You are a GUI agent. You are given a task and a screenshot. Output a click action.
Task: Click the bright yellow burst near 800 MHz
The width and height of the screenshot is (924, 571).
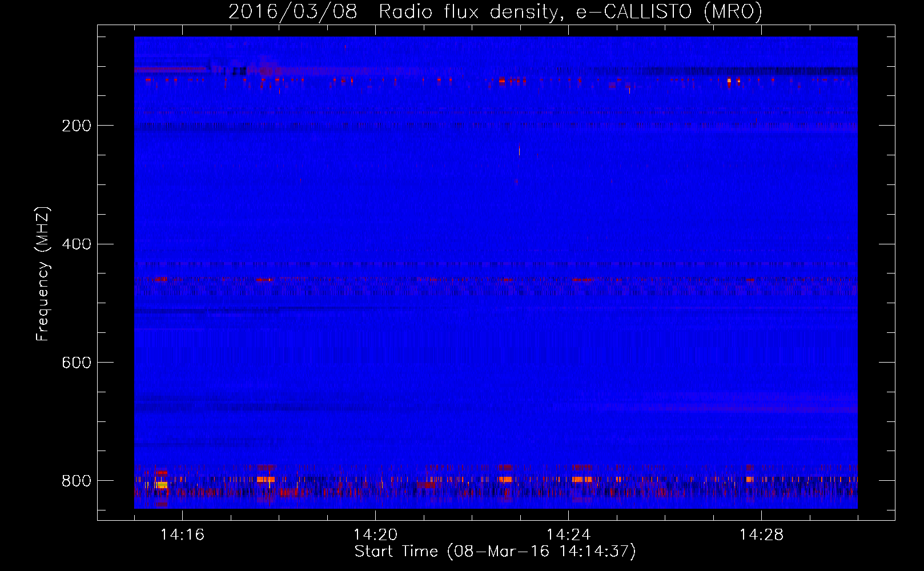coord(162,485)
